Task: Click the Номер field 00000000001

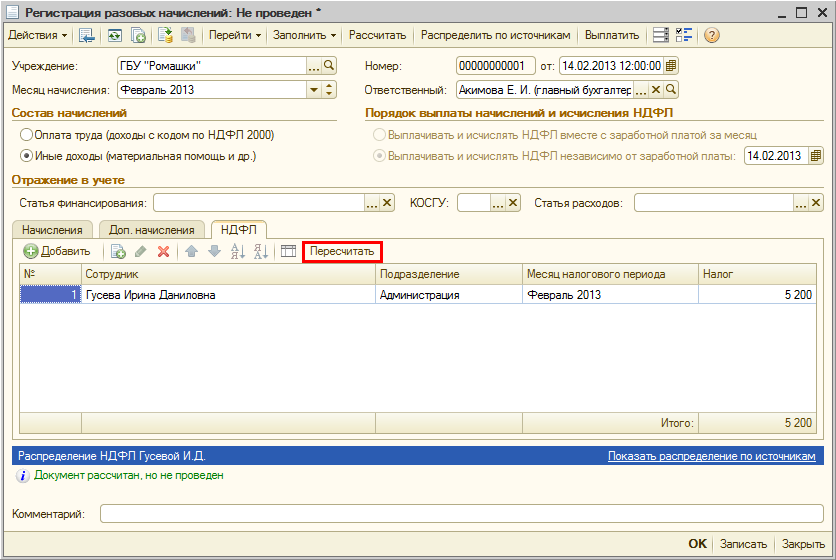Action: [x=496, y=66]
